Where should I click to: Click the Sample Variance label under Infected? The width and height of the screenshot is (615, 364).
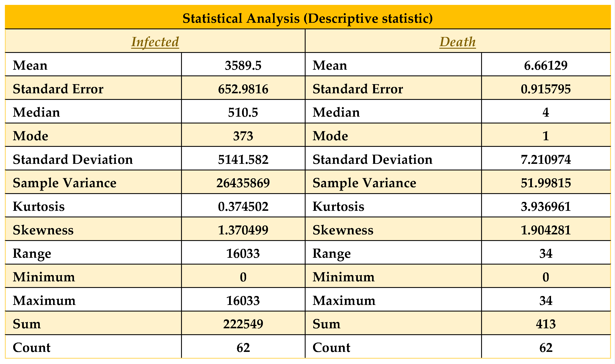(x=65, y=183)
